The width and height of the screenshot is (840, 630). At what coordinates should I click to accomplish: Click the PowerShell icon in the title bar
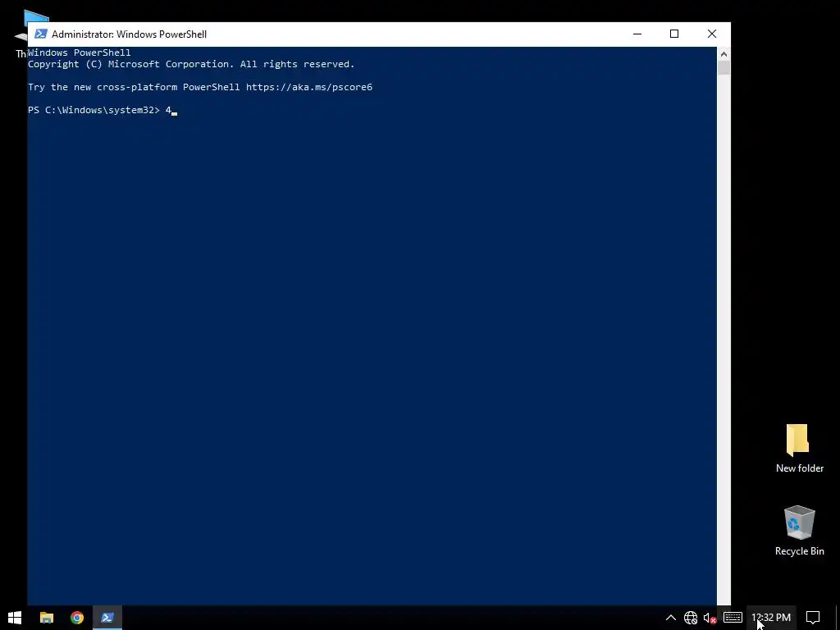click(41, 34)
